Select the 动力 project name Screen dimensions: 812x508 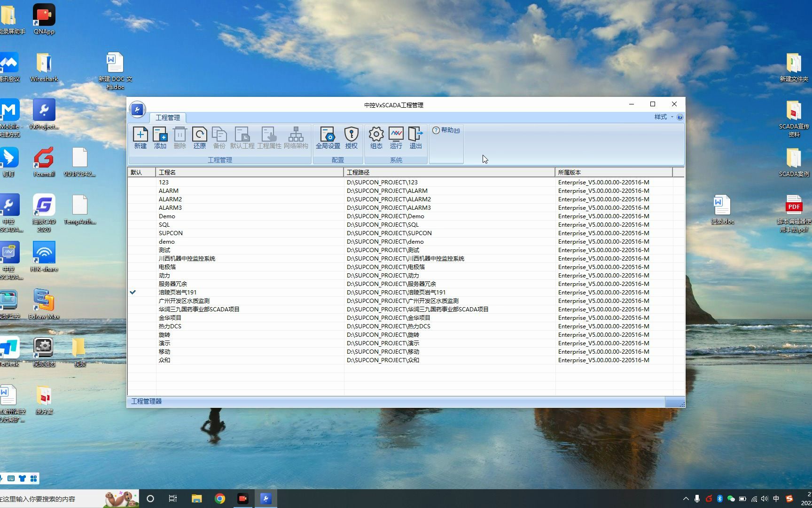pos(164,275)
